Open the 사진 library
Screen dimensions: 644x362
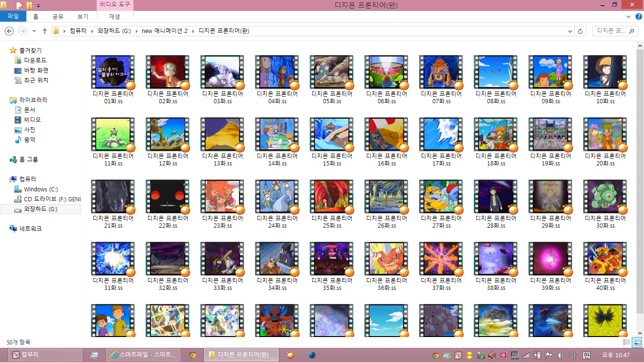click(x=29, y=130)
